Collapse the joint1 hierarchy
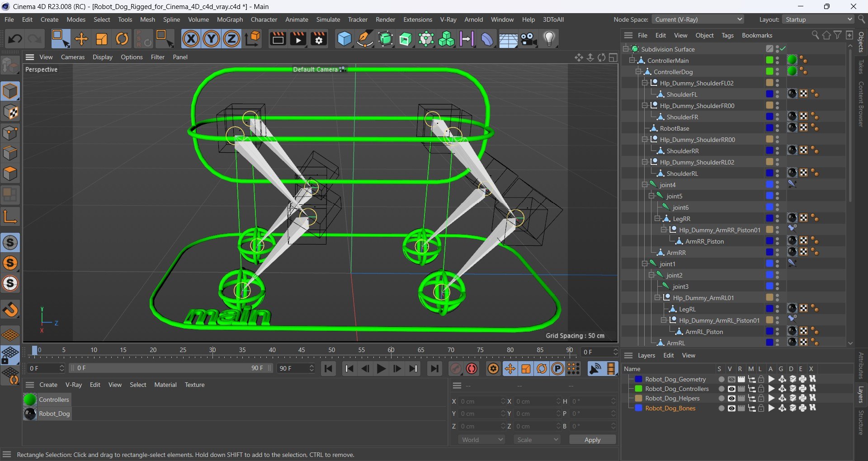 tap(645, 264)
